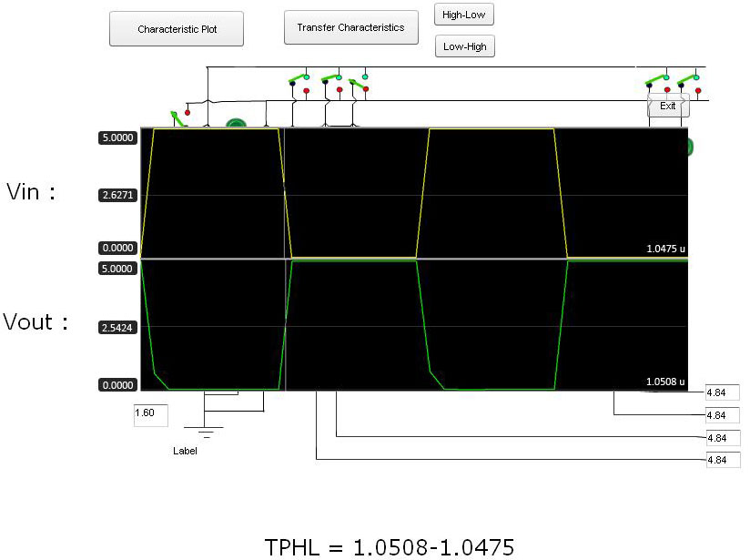Click the Label text below the ground symbol
750x560 pixels.
(x=185, y=451)
